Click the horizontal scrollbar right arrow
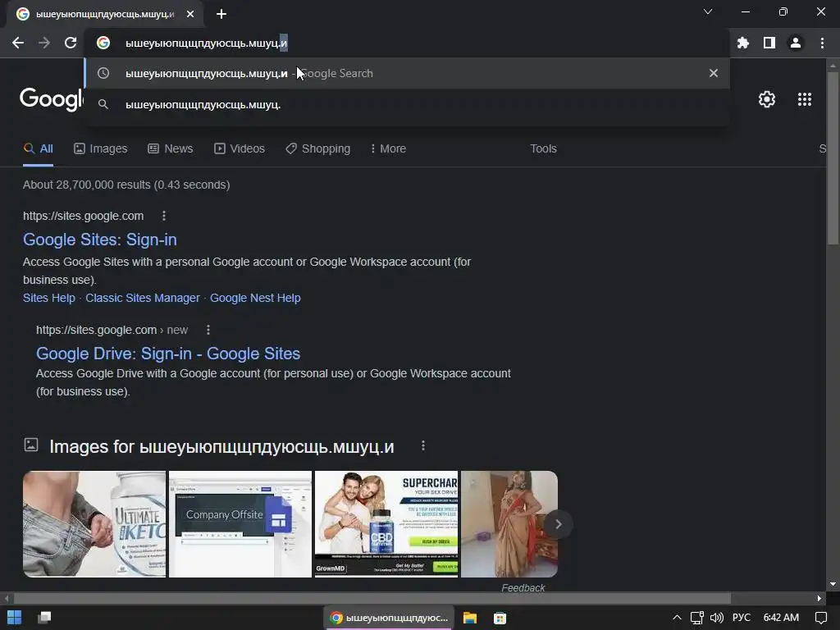840x630 pixels. click(x=819, y=598)
